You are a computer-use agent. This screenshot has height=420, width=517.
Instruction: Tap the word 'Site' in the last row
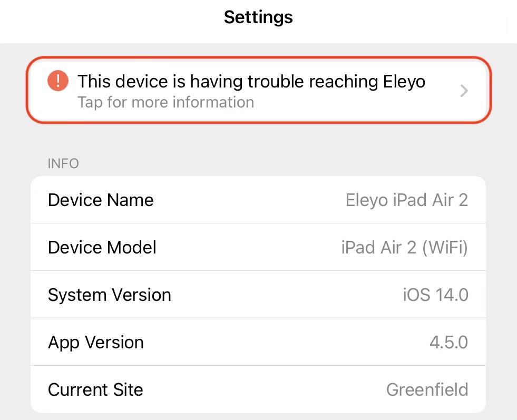coord(126,390)
